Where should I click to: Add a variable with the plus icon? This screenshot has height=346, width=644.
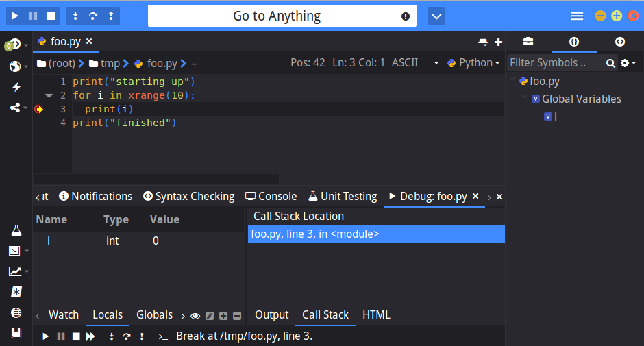point(223,316)
